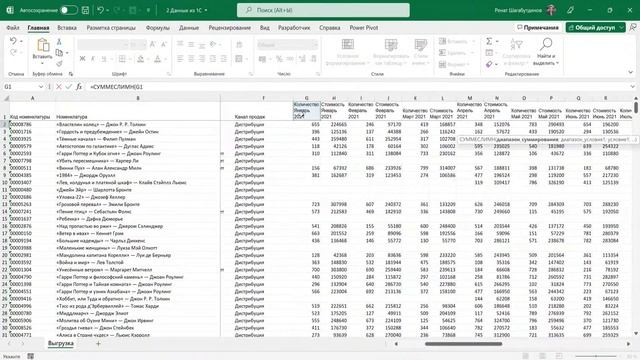
Task: Click the Стили ячеек icon
Action: click(x=420, y=45)
